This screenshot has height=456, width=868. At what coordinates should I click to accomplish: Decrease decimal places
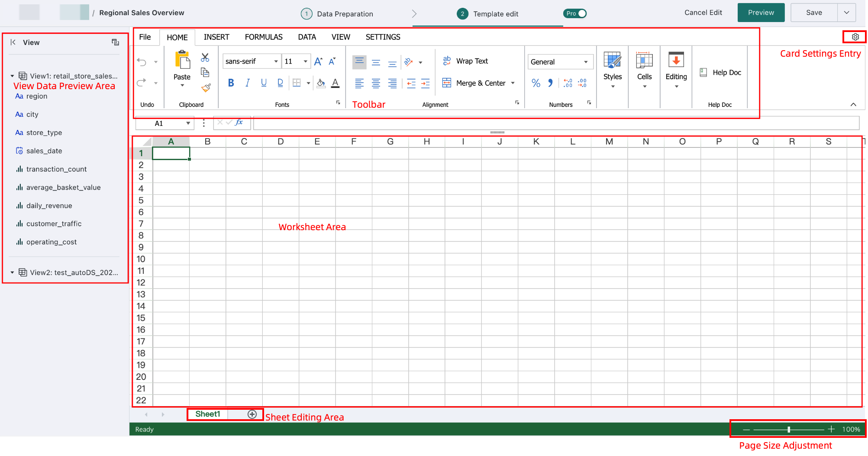point(582,83)
